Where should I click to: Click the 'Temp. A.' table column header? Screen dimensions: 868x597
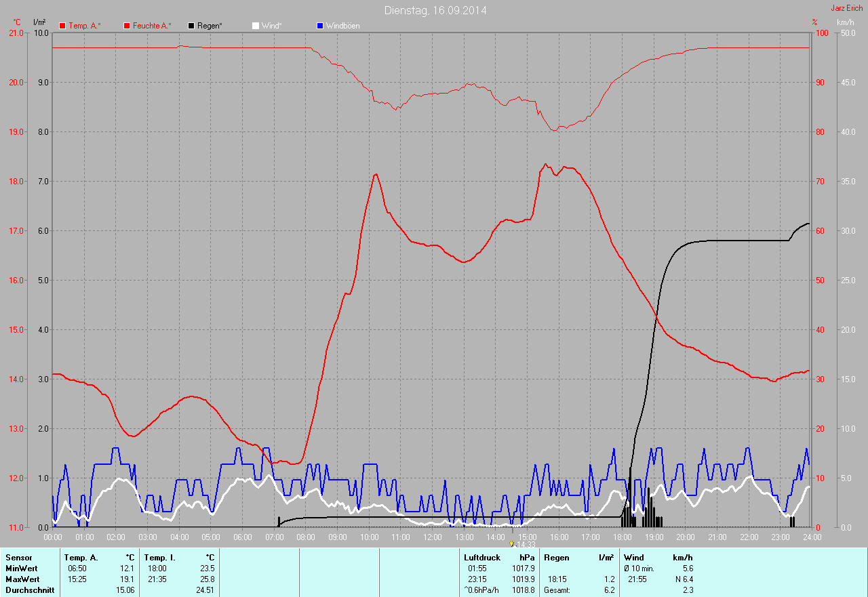tap(81, 557)
